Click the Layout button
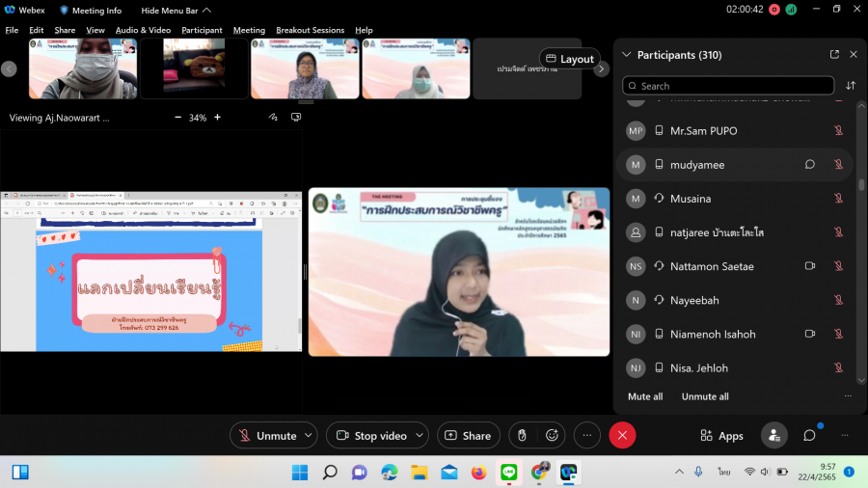This screenshot has height=488, width=868. click(569, 59)
